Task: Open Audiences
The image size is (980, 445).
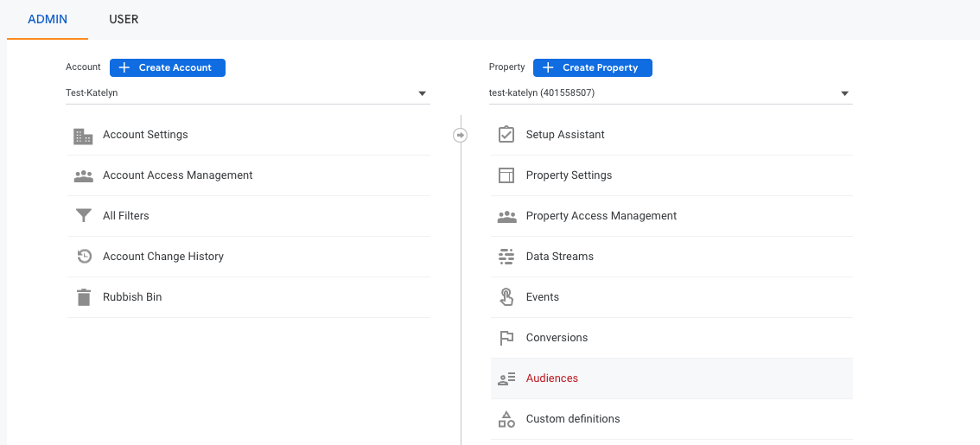Action: [671, 378]
